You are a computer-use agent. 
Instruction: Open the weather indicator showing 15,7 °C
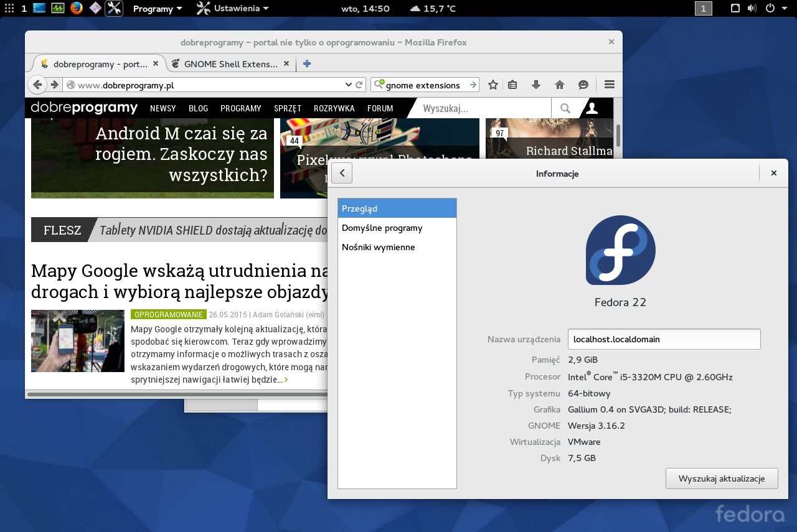coord(433,9)
